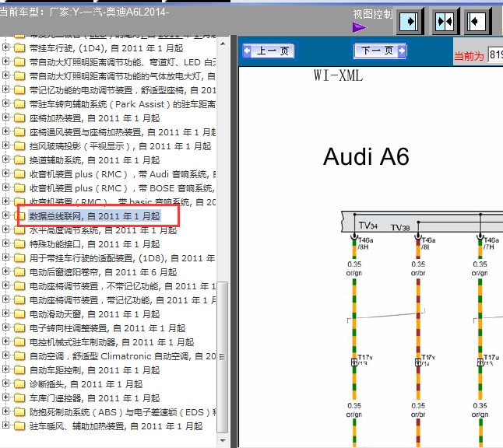Viewport: 503px width, 448px height.
Task: Expand 电动滑动天窗 tree node
Action: 5,313
